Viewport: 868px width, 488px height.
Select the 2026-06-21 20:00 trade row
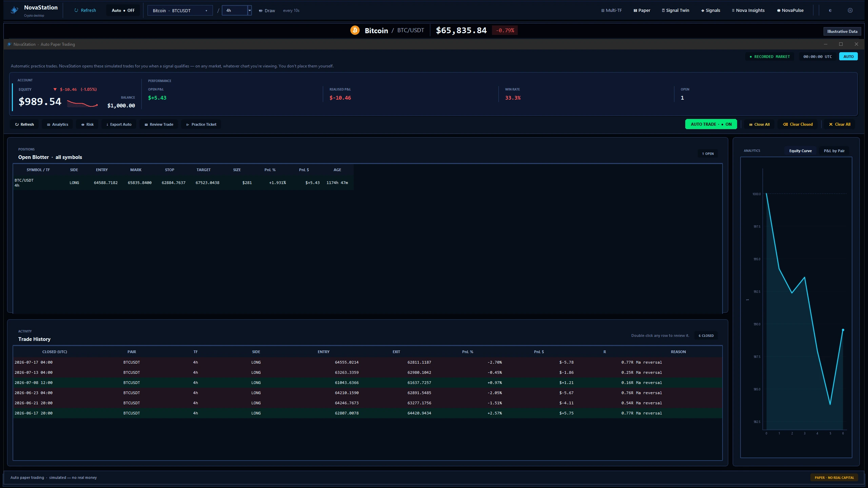(368, 403)
